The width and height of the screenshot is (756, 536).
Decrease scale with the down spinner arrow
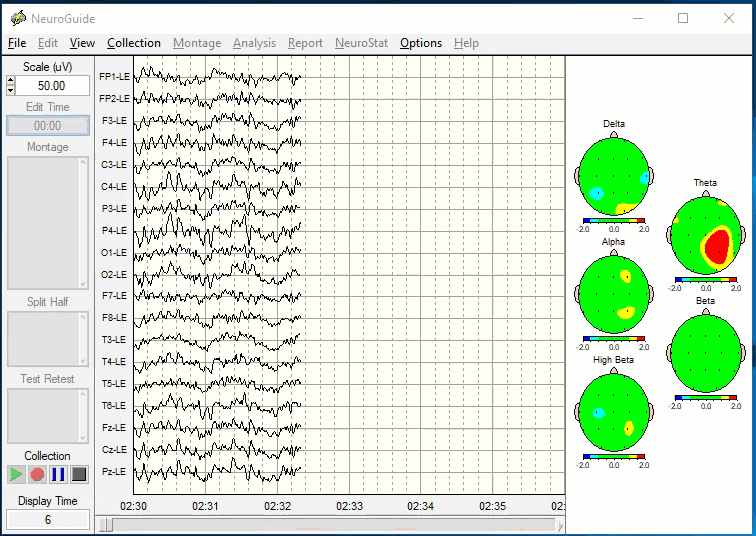click(x=11, y=90)
